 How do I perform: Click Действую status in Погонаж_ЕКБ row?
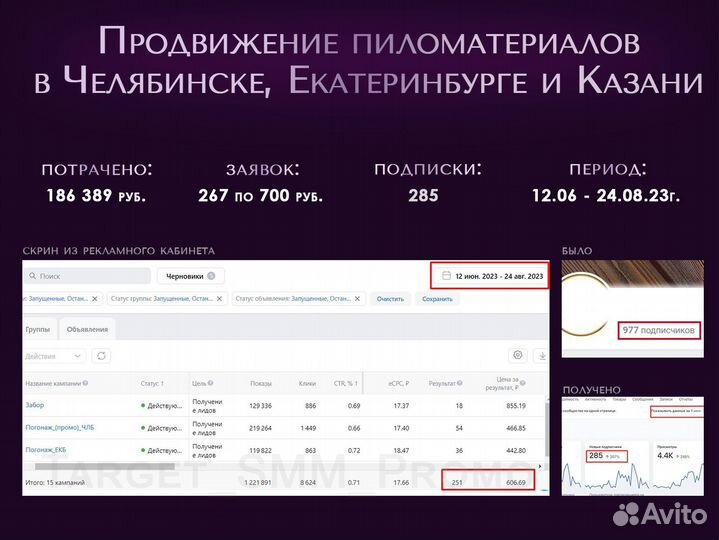(161, 451)
